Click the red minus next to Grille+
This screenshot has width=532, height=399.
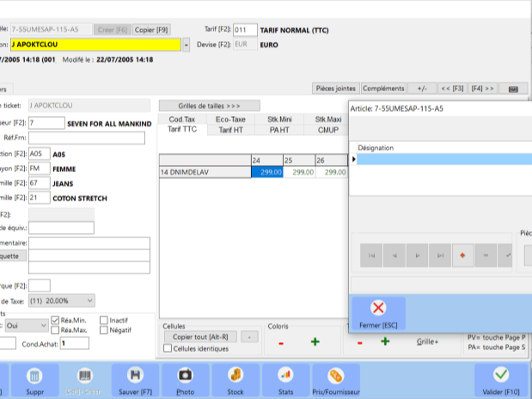point(359,343)
